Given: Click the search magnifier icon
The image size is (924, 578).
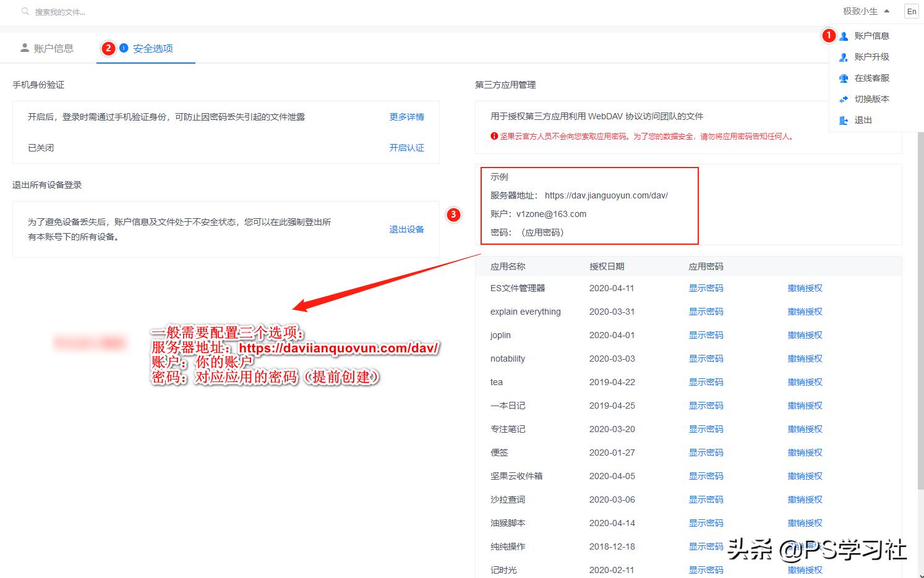Looking at the screenshot, I should [x=25, y=11].
